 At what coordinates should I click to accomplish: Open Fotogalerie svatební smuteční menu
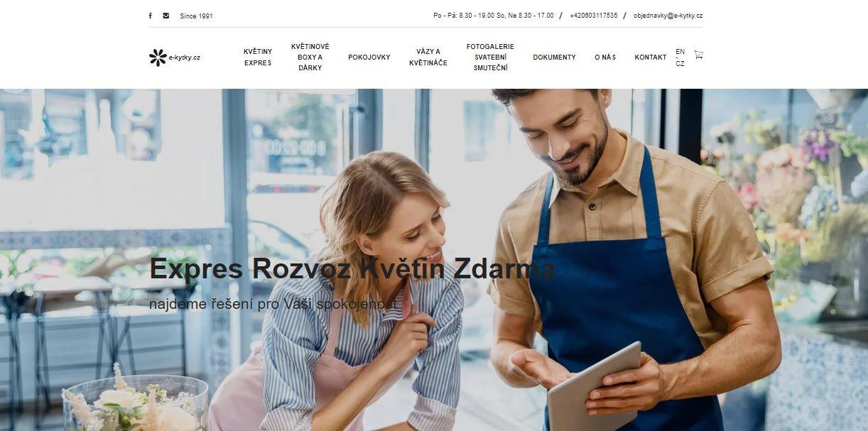[x=490, y=58]
